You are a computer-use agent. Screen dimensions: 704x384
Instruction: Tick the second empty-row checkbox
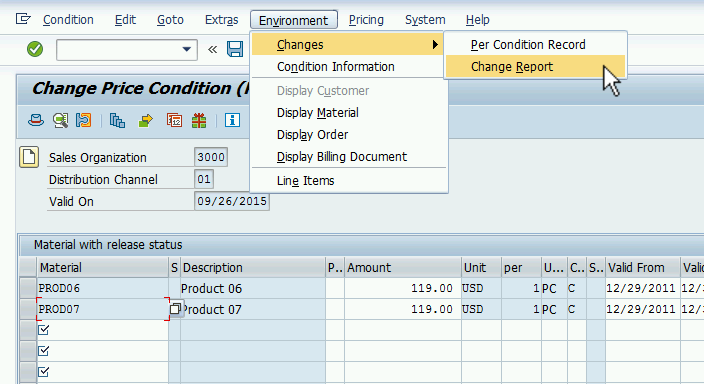pos(44,351)
